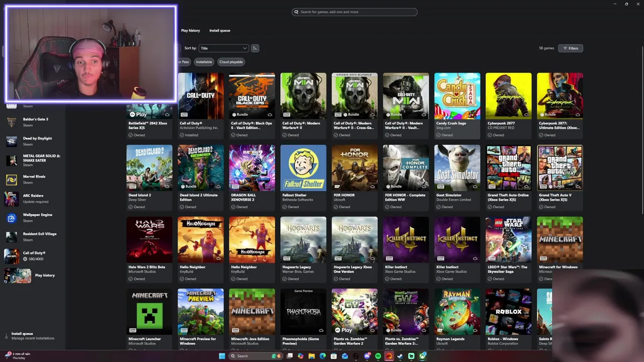Open Call of Duty Black Ops 6 Vault Edition
This screenshot has width=644, height=362.
pos(252,105)
